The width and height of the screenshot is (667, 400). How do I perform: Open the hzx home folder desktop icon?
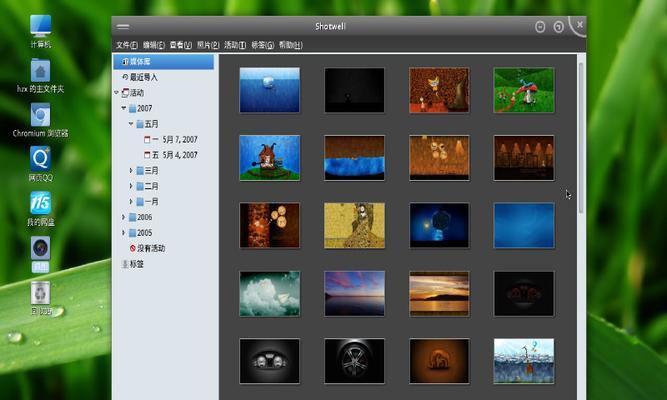(x=40, y=71)
